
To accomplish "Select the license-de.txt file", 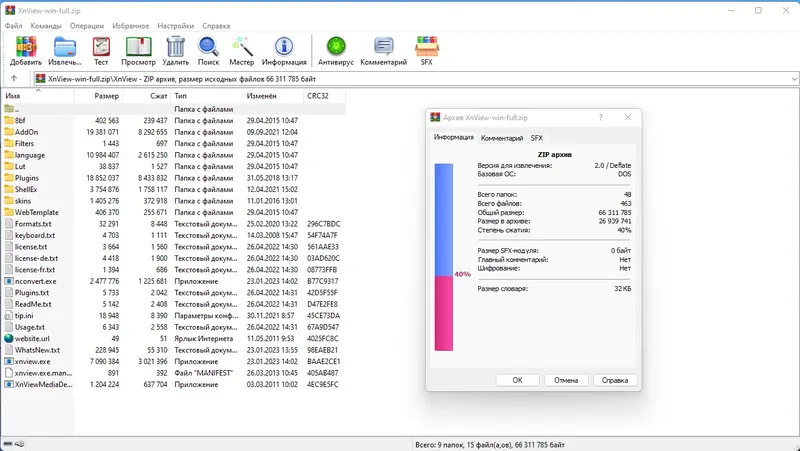I will coord(173,258).
